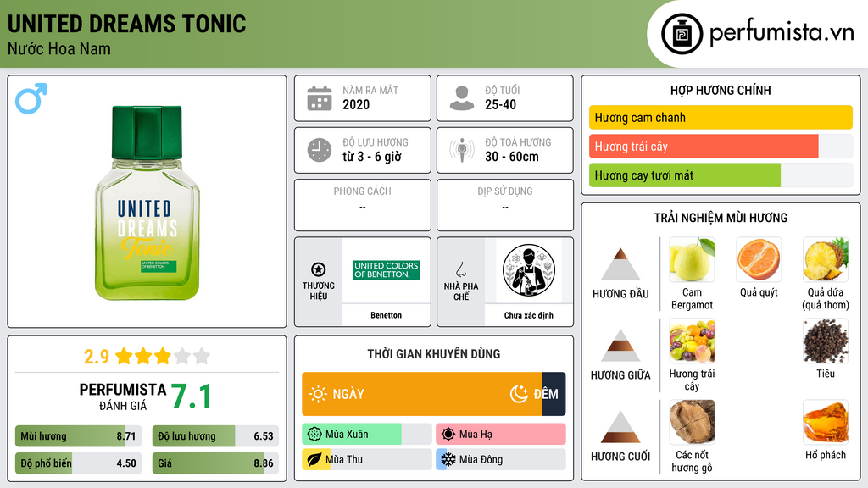Click the calendar icon beside Năm ra mắt
Image resolution: width=868 pixels, height=488 pixels.
click(320, 98)
